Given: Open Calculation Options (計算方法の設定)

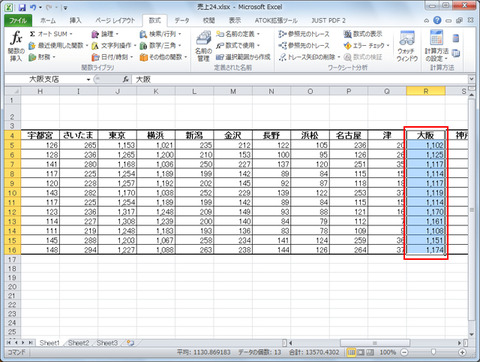Looking at the screenshot, I should click(x=436, y=46).
